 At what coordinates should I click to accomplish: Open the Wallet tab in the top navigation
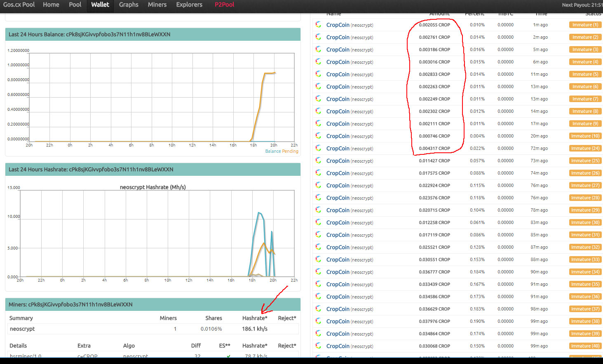point(100,5)
